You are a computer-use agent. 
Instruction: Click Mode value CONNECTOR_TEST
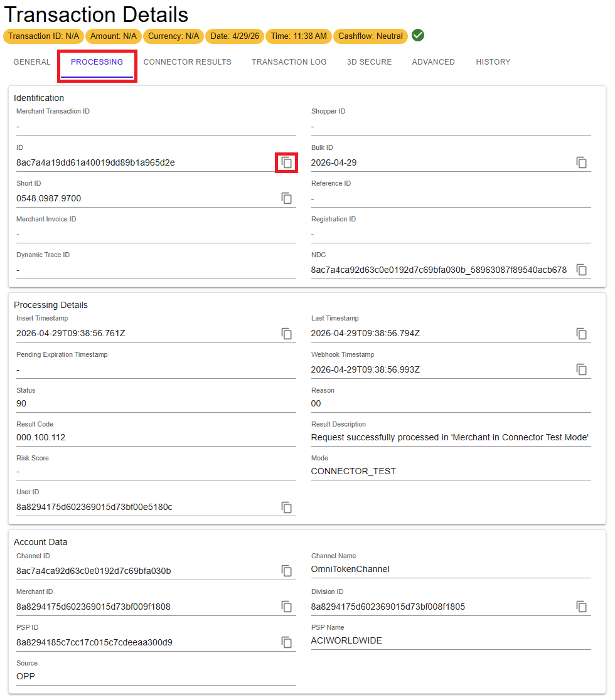pos(353,472)
